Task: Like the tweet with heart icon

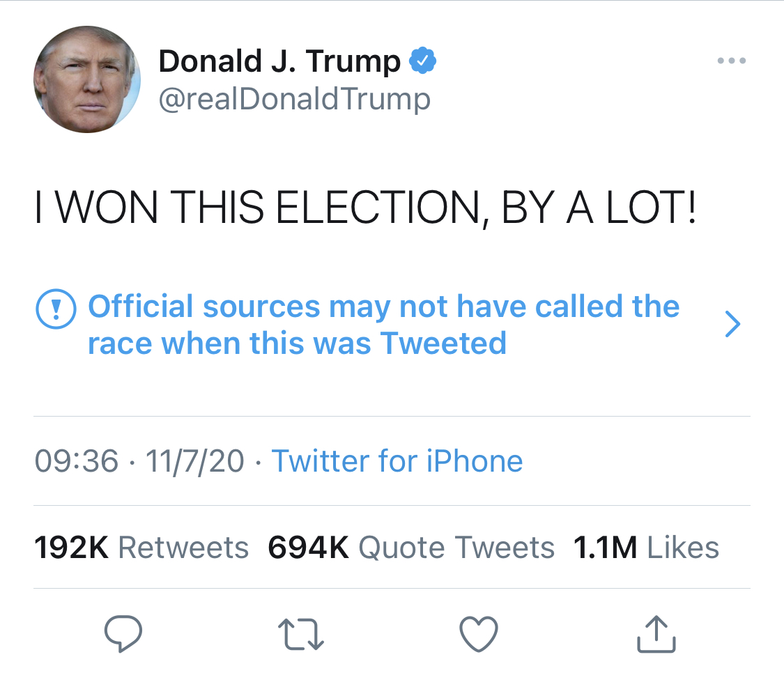Action: coord(479,633)
